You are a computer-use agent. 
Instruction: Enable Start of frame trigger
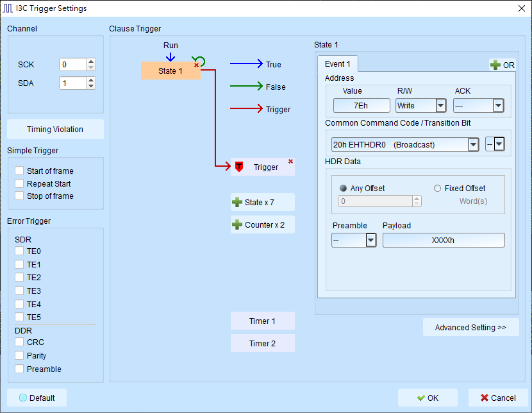19,171
